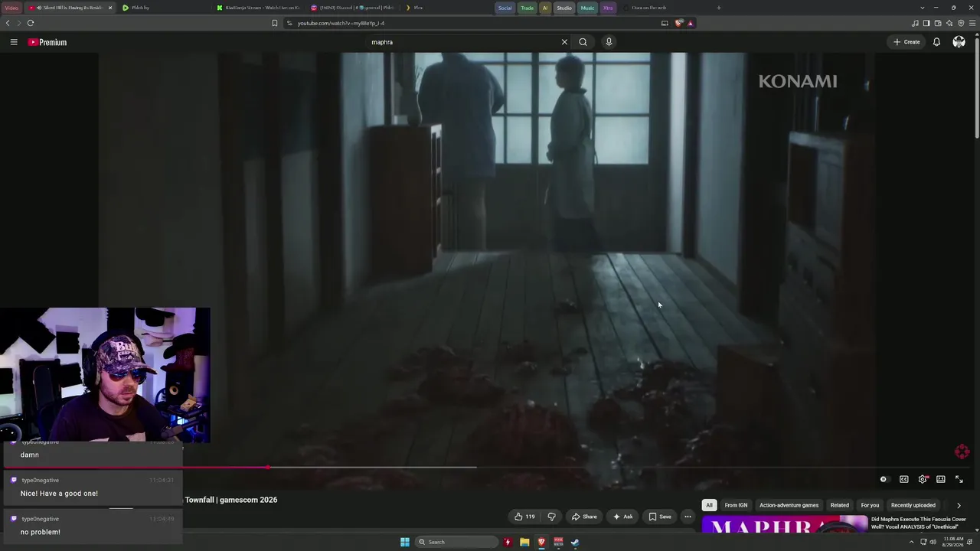Show hidden system tray icons
Image resolution: width=980 pixels, height=551 pixels.
point(911,542)
